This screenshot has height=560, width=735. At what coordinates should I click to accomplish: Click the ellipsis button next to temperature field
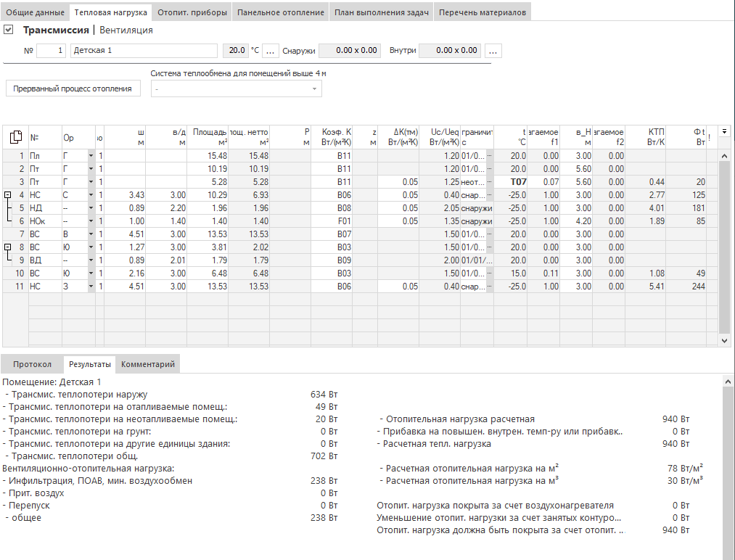270,51
